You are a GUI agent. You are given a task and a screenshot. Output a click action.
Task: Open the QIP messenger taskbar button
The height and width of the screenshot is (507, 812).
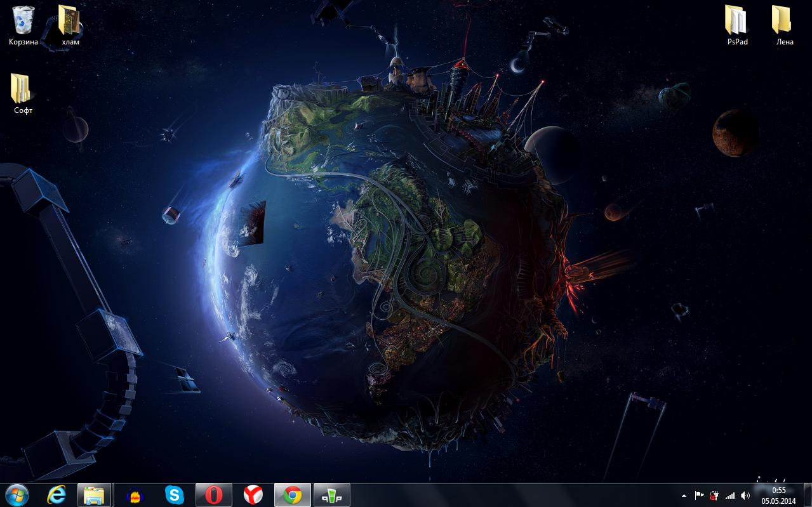pos(332,495)
